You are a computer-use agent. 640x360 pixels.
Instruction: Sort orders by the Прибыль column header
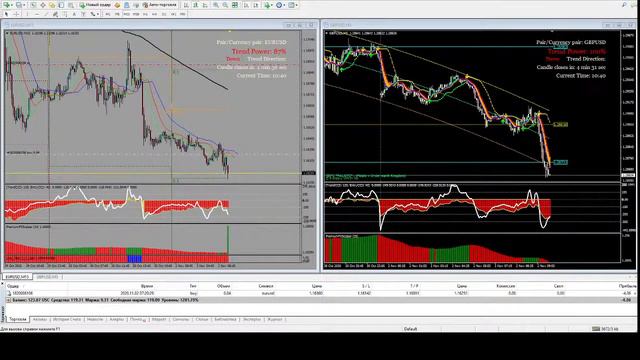click(627, 286)
